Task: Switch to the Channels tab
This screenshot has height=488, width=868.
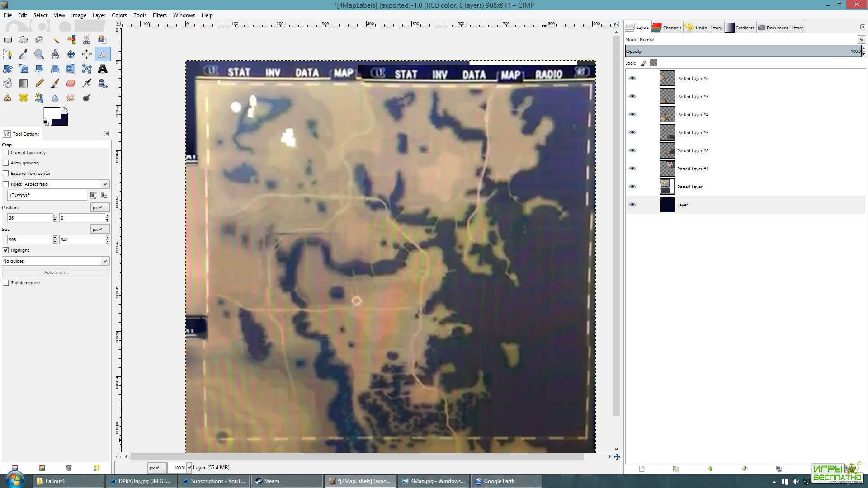Action: [667, 28]
